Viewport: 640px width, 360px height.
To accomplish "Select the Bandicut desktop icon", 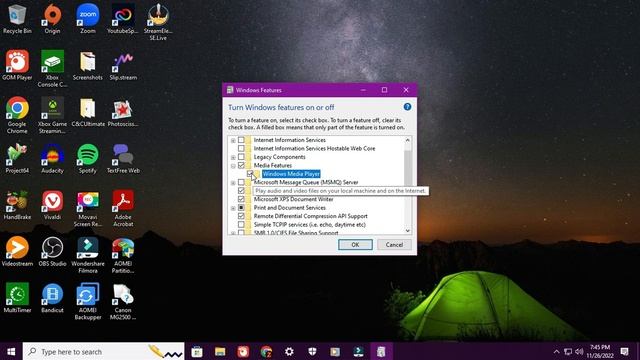I will (x=52, y=298).
